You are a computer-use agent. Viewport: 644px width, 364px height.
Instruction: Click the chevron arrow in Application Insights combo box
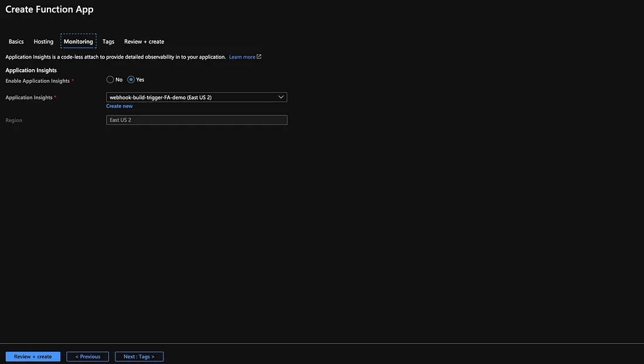281,97
